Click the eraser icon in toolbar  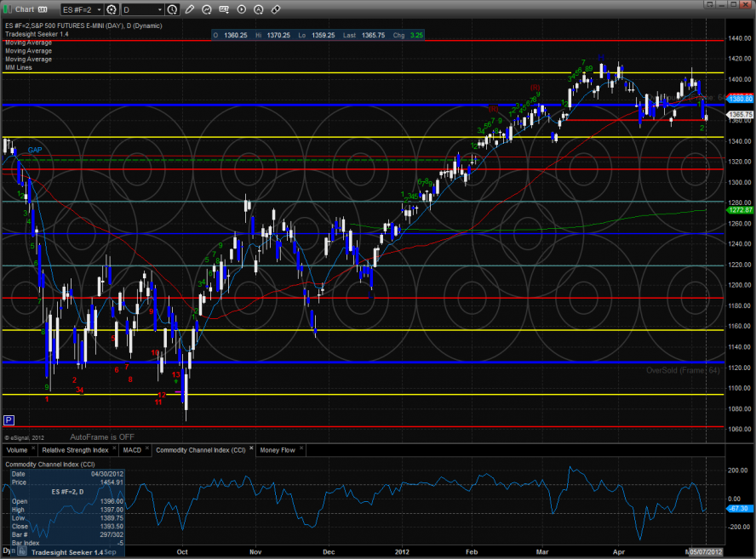point(275,10)
